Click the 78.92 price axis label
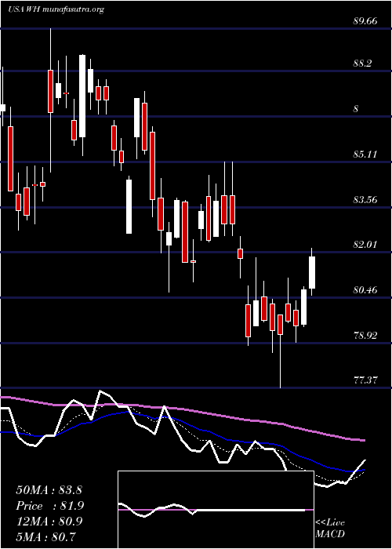Viewport: 392px width, 549px height. (x=365, y=336)
